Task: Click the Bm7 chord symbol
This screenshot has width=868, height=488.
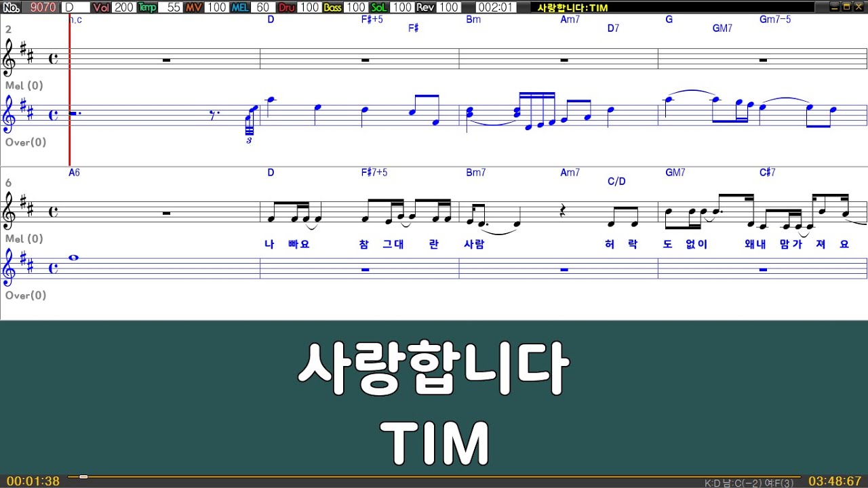Action: [476, 172]
